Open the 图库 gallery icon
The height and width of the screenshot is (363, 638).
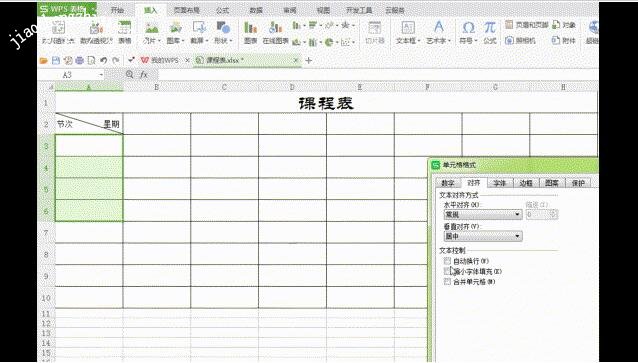click(x=176, y=28)
